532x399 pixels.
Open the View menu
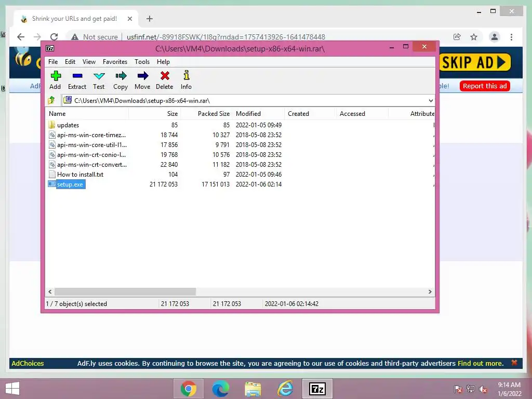[89, 62]
